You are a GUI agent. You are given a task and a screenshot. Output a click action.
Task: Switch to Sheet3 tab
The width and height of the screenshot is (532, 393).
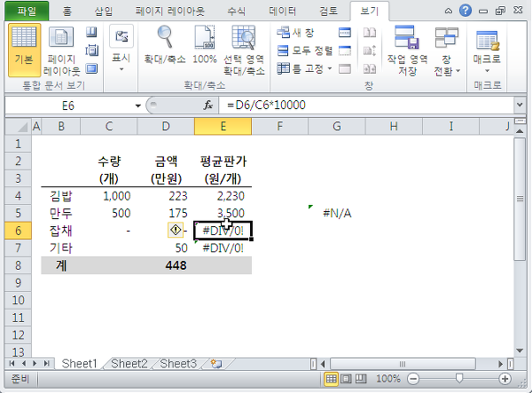178,364
